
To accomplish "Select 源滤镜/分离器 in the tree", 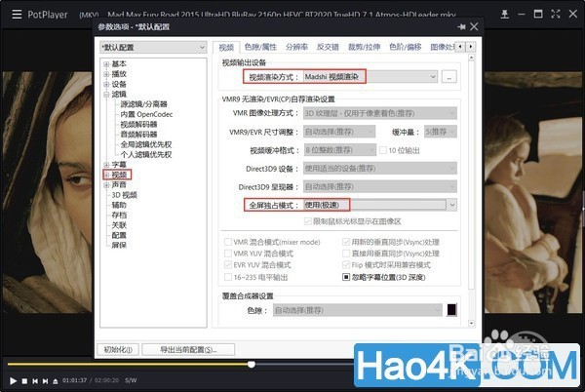I will [143, 104].
